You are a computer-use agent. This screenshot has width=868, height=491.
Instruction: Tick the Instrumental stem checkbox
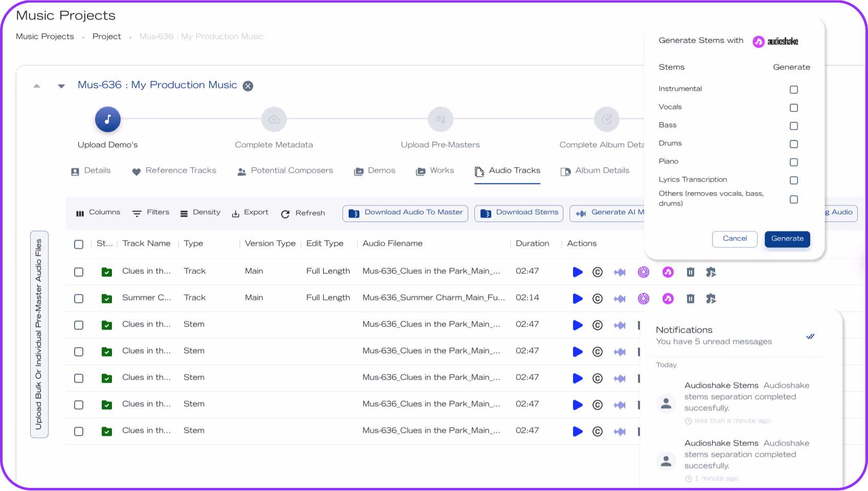(794, 90)
